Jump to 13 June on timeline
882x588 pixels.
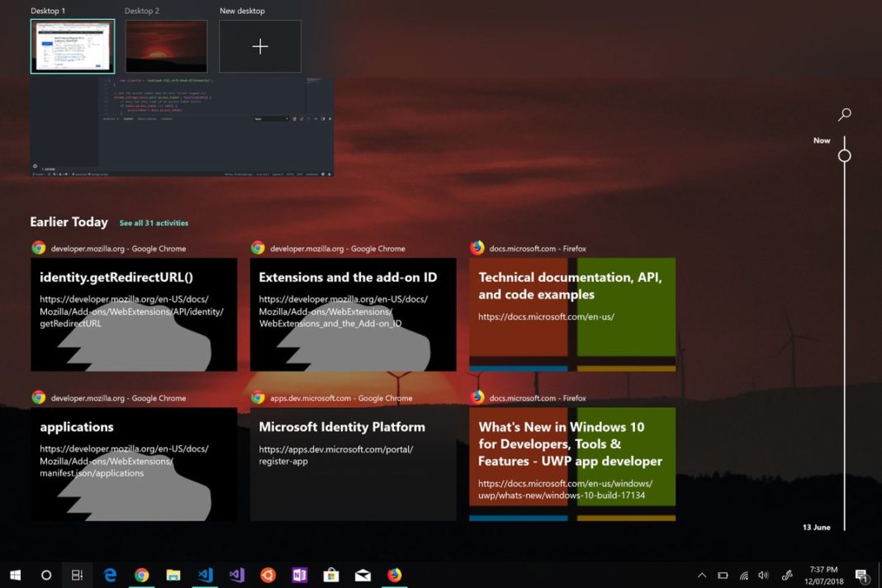click(816, 527)
